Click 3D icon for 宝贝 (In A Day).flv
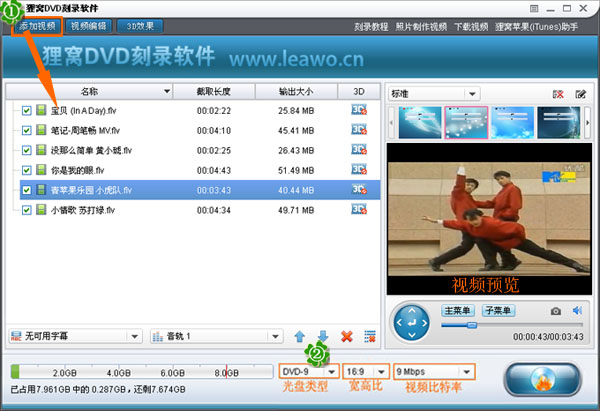The height and width of the screenshot is (411, 600). coord(359,110)
